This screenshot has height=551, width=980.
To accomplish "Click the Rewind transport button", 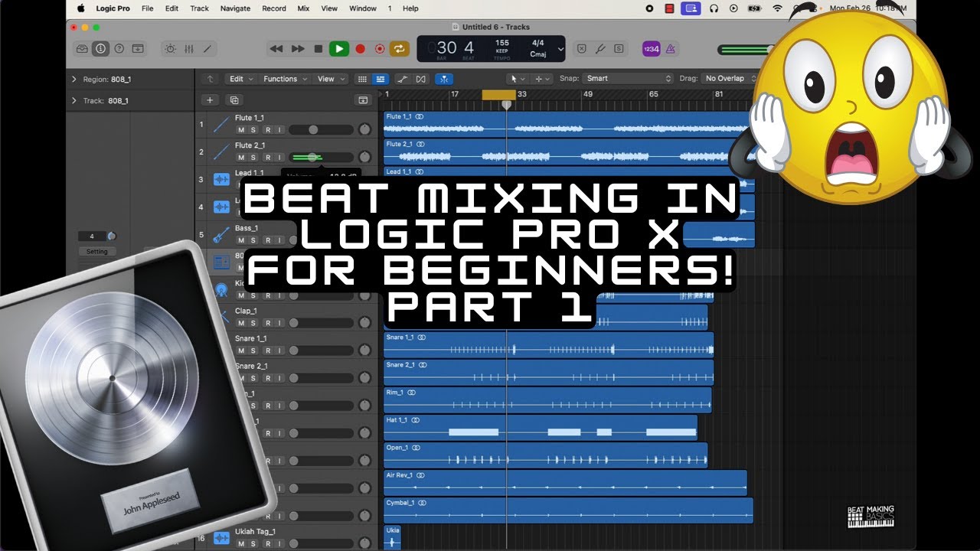I will [x=276, y=49].
